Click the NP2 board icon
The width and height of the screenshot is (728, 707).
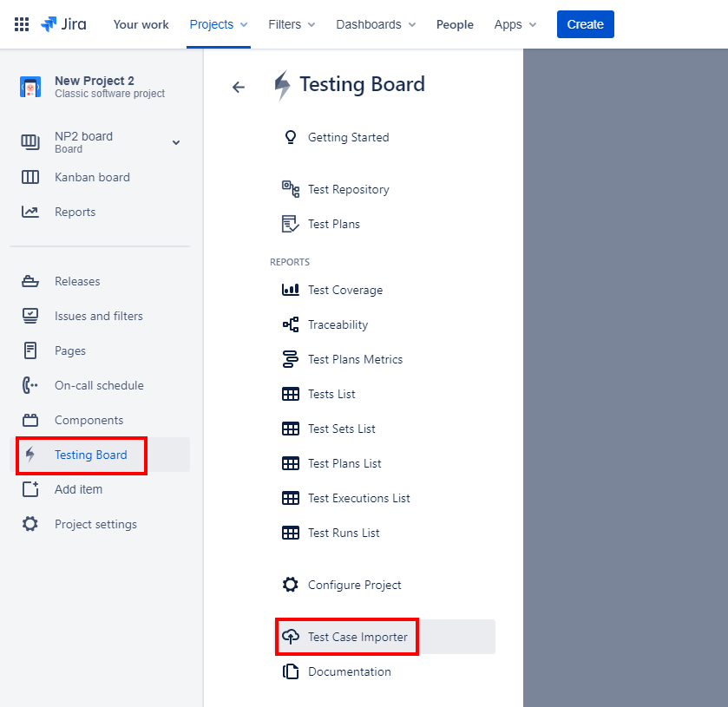(x=30, y=142)
